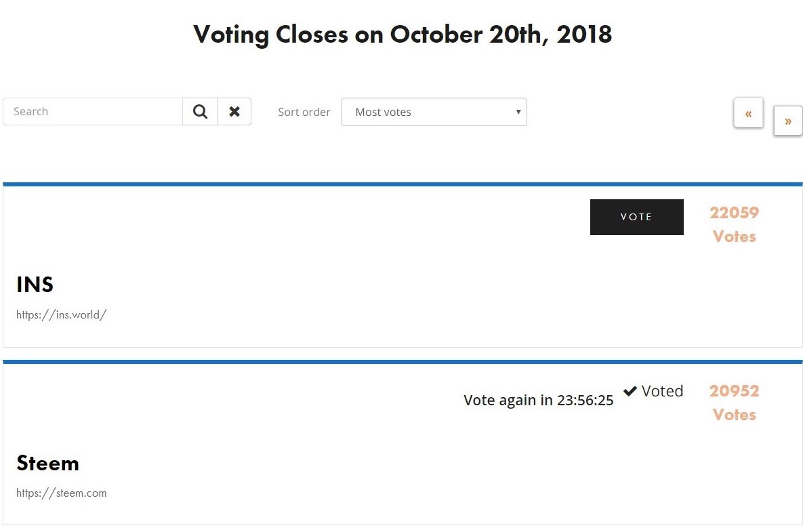Clear the search with the X icon
Viewport: 803px width, 532px height.
click(x=234, y=112)
